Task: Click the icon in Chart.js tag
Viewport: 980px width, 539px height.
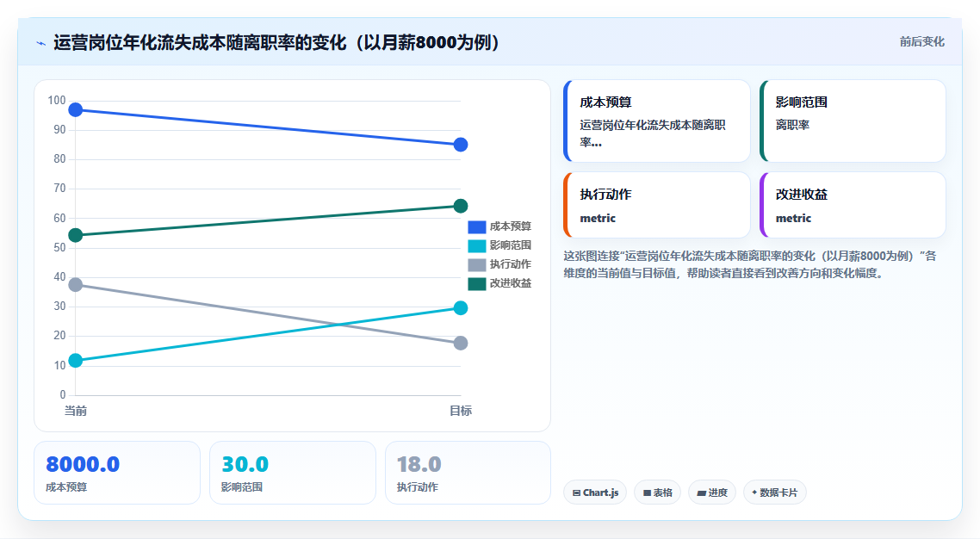Action: 576,493
